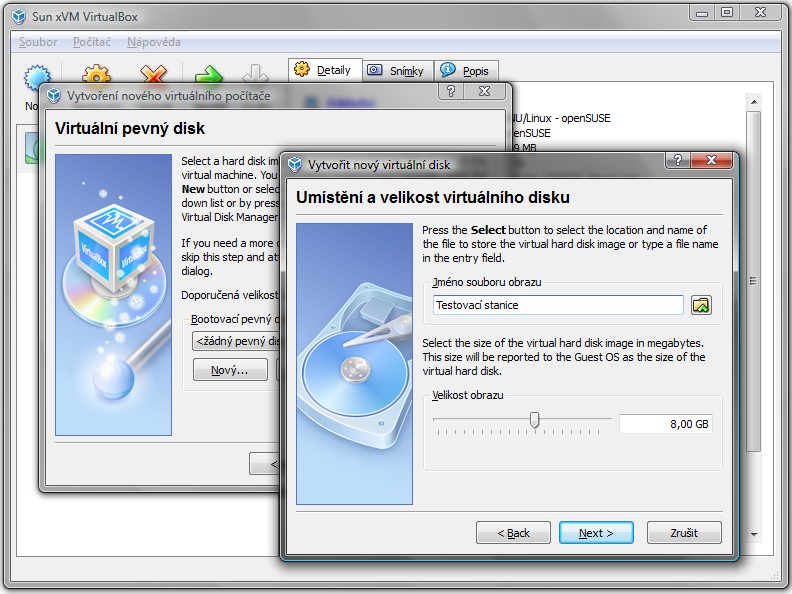Click the scrollbar up arrow in details pane
Image resolution: width=792 pixels, height=594 pixels.
(754, 102)
